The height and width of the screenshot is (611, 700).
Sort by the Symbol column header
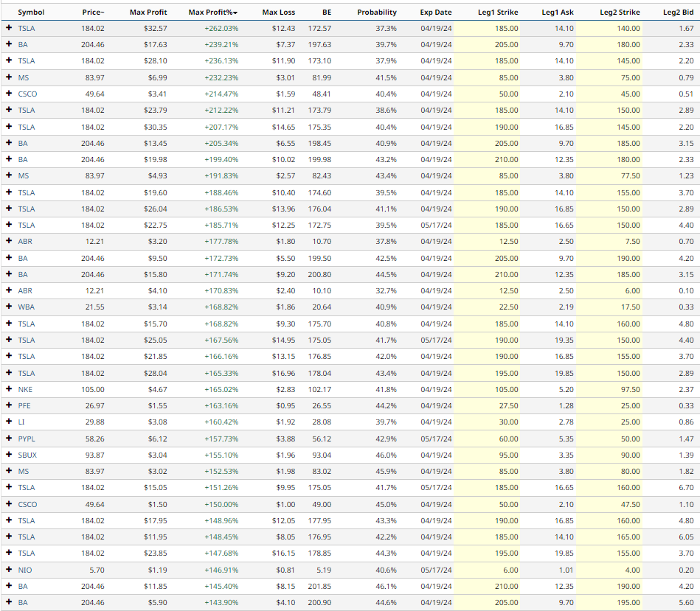coord(31,12)
